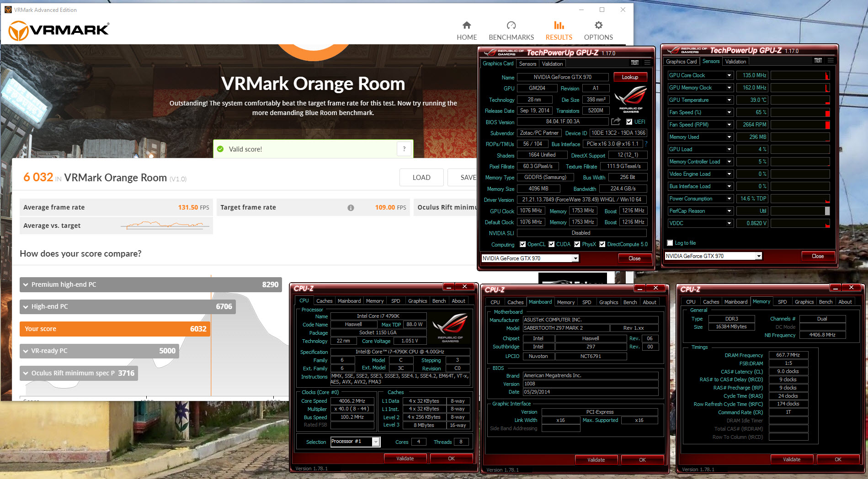
Task: Toggle the UEFI checkbox in GPU-Z
Action: tap(629, 122)
